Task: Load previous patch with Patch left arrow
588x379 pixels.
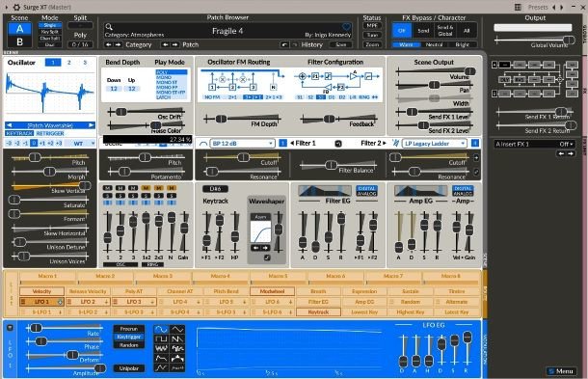Action: point(166,44)
